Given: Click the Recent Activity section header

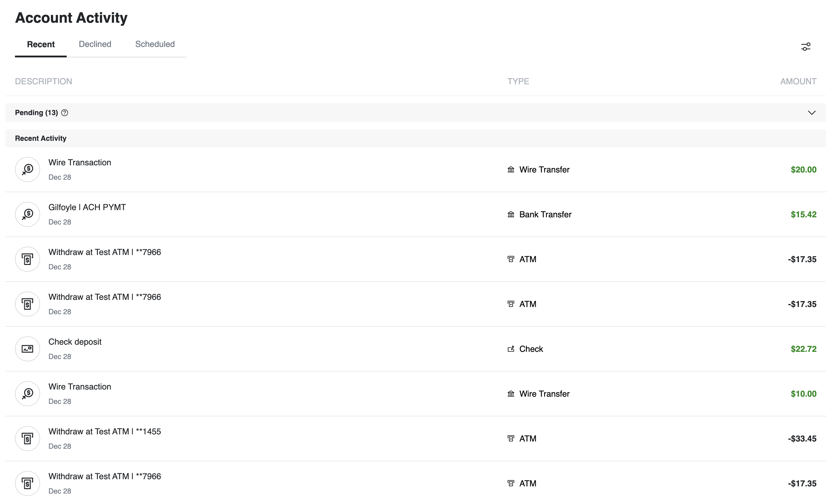Looking at the screenshot, I should 415,139.
